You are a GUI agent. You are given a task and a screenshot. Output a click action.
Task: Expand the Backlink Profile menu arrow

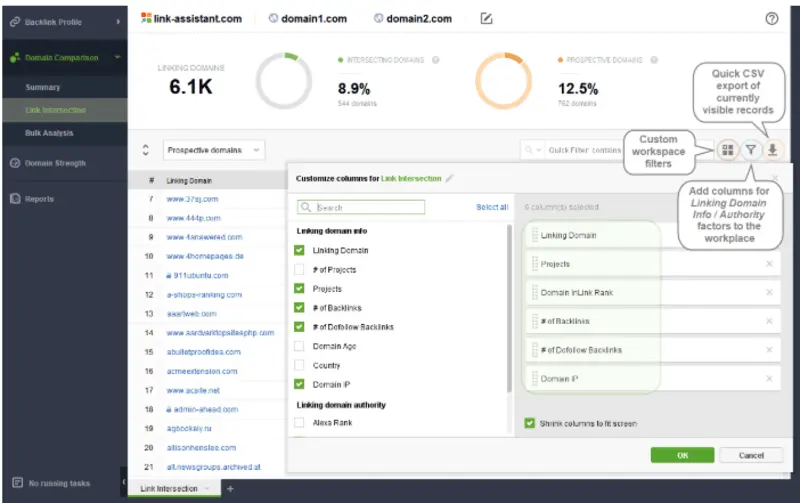118,22
